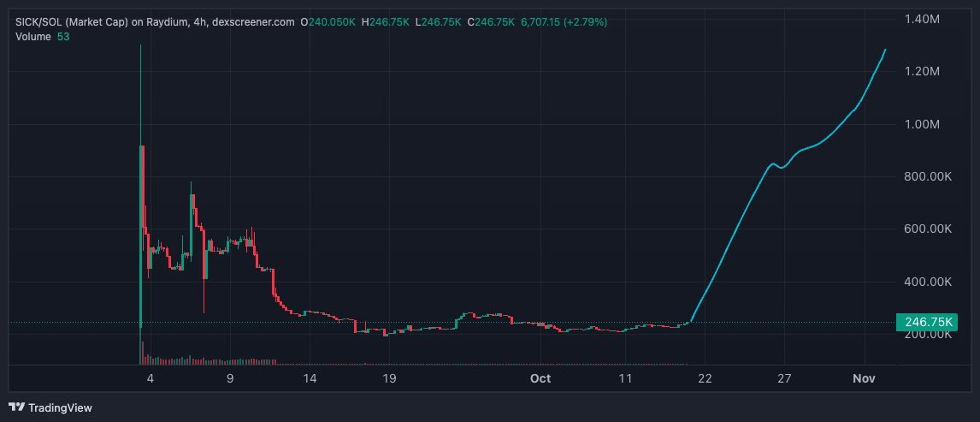Click the SICK/SOL chart title
This screenshot has width=980, height=422.
point(155,22)
